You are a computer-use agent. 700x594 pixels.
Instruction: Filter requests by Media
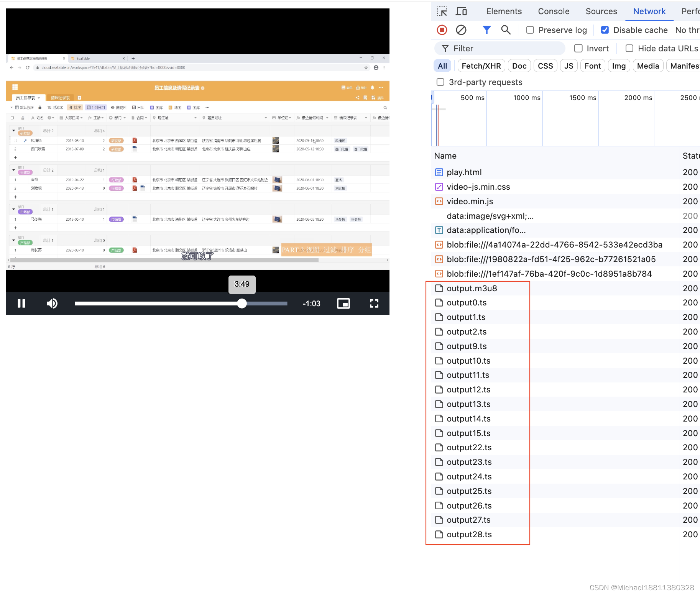(648, 66)
